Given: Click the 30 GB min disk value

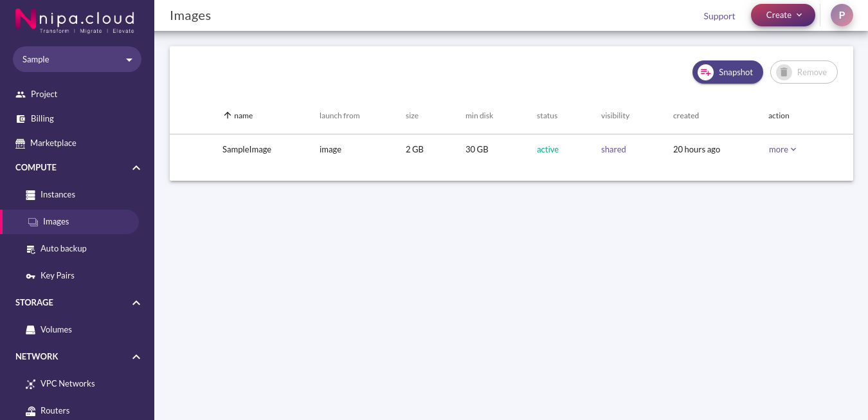Looking at the screenshot, I should tap(476, 149).
